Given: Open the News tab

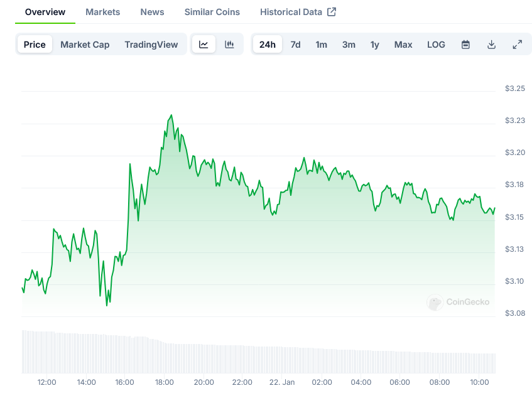Looking at the screenshot, I should tap(152, 11).
